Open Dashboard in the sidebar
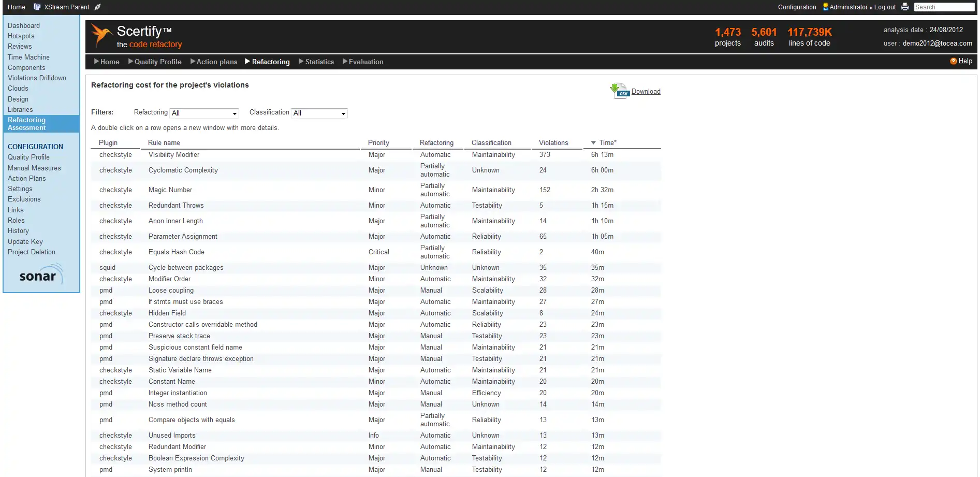Screen dimensions: 980x477 pos(24,25)
